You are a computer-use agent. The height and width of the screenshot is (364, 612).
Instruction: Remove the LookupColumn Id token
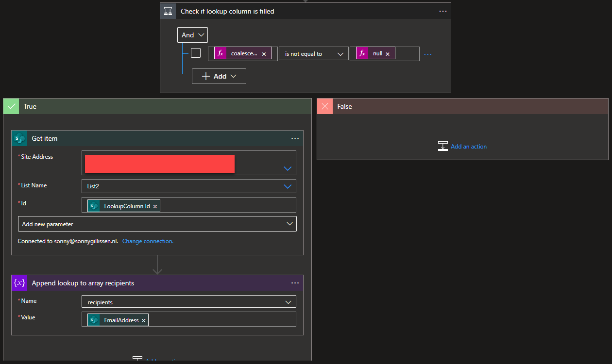155,206
